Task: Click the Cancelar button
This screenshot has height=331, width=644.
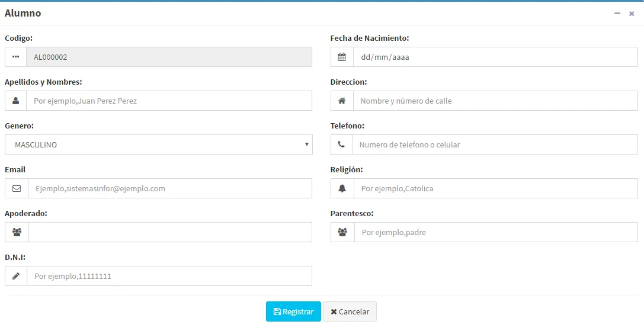Action: point(350,311)
